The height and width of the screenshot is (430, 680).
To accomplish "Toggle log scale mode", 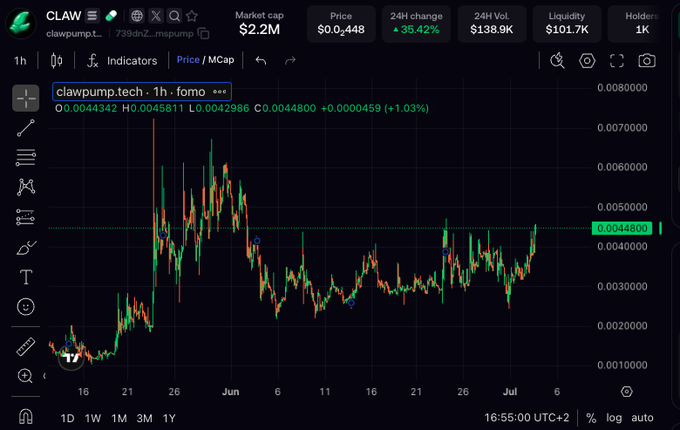I will point(614,418).
